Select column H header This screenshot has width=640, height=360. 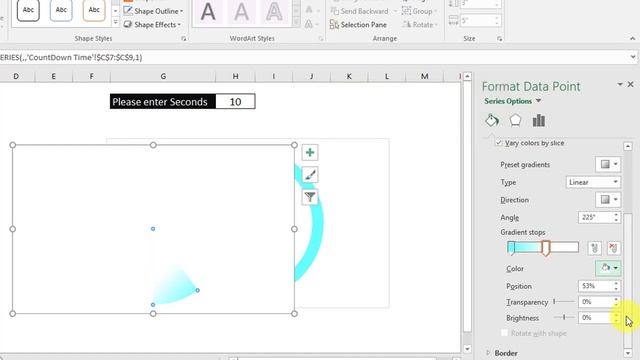[236, 76]
